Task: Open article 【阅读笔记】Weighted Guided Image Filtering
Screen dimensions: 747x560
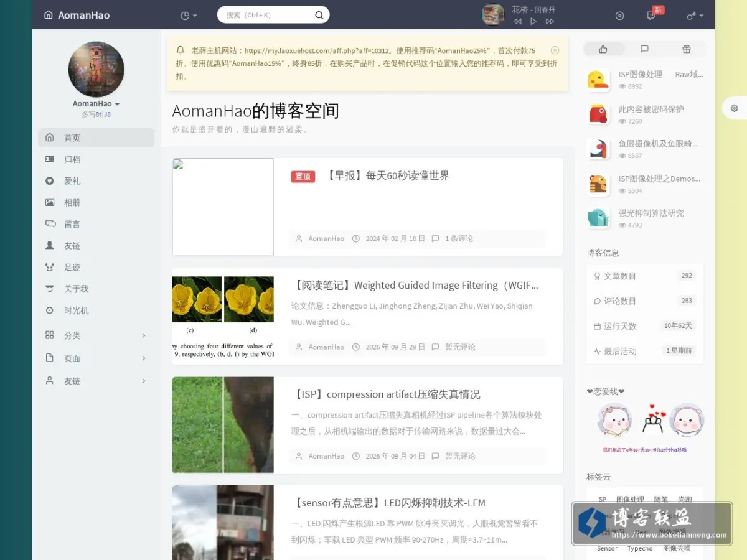Action: pyautogui.click(x=415, y=285)
